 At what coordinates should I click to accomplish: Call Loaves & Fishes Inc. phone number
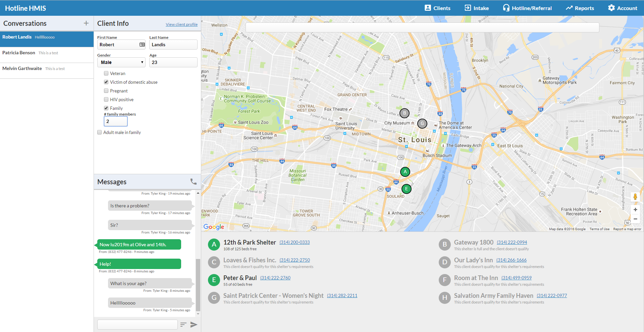pyautogui.click(x=295, y=260)
